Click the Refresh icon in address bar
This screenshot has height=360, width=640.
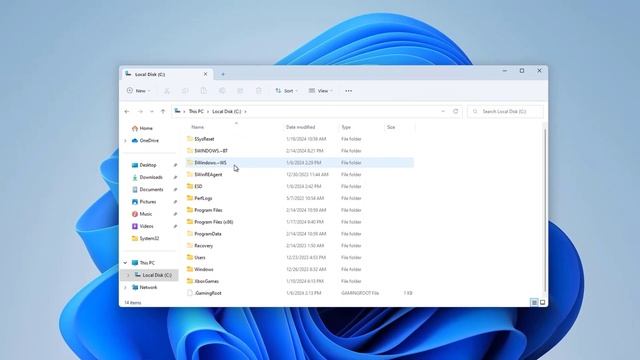click(x=456, y=111)
